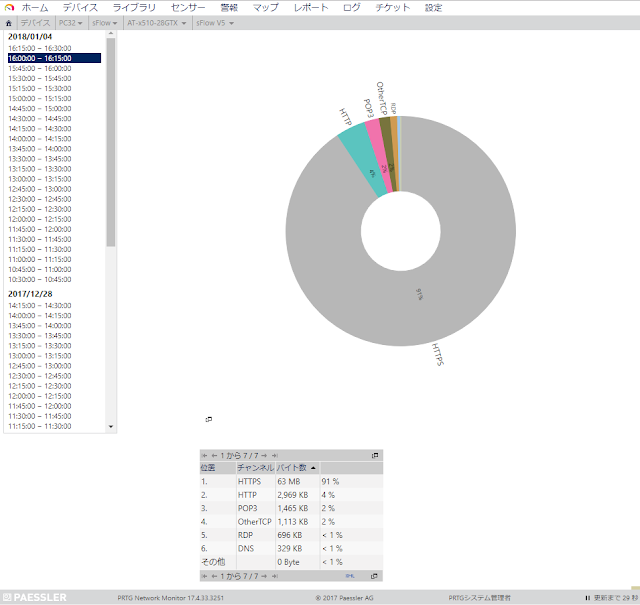Go to next page in top table pager
Image resolution: width=640 pixels, height=605 pixels.
click(264, 456)
